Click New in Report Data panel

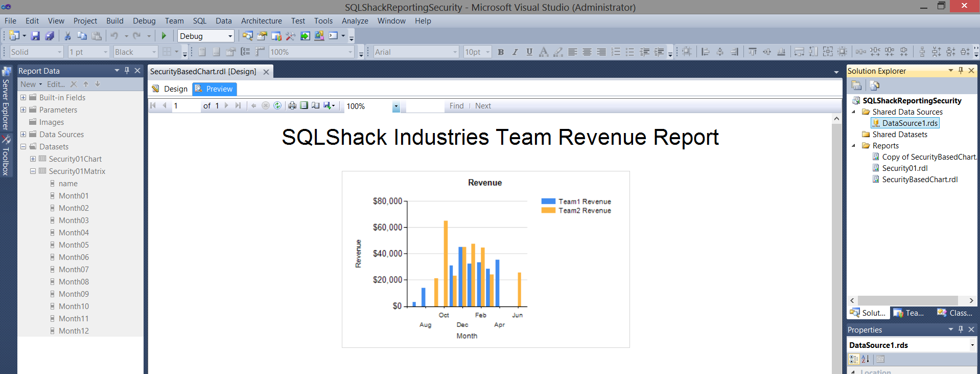pos(31,84)
